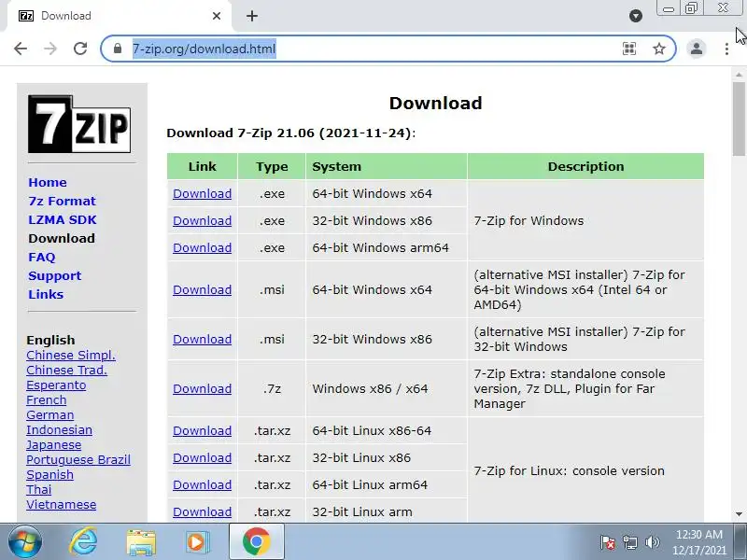Open the Chrome profile avatar icon
Viewport: 747px width, 560px height.
[696, 49]
